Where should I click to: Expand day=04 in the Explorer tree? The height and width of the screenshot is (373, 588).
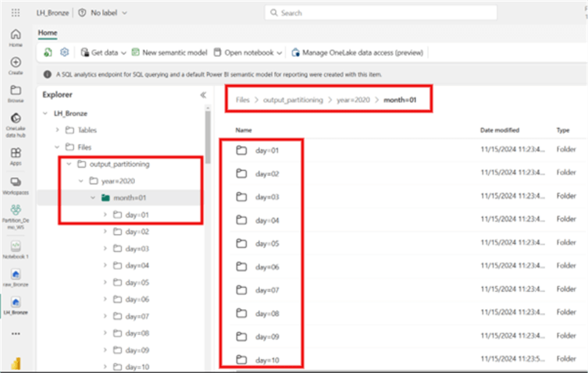pos(105,265)
